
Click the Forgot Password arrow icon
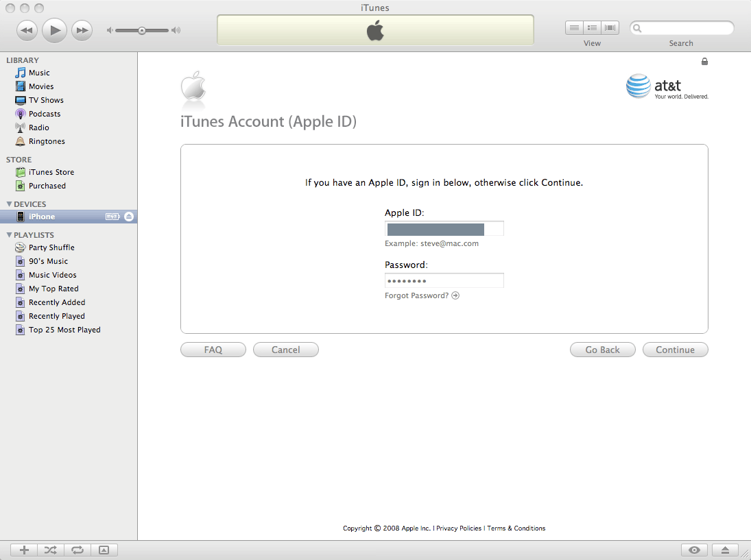(x=455, y=295)
